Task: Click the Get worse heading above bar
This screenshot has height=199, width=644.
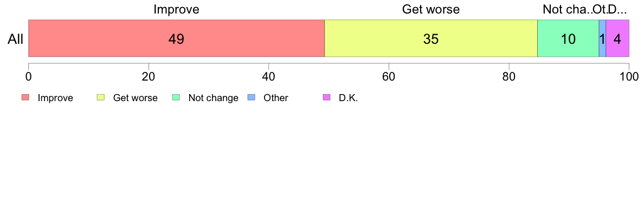Action: coord(431,10)
